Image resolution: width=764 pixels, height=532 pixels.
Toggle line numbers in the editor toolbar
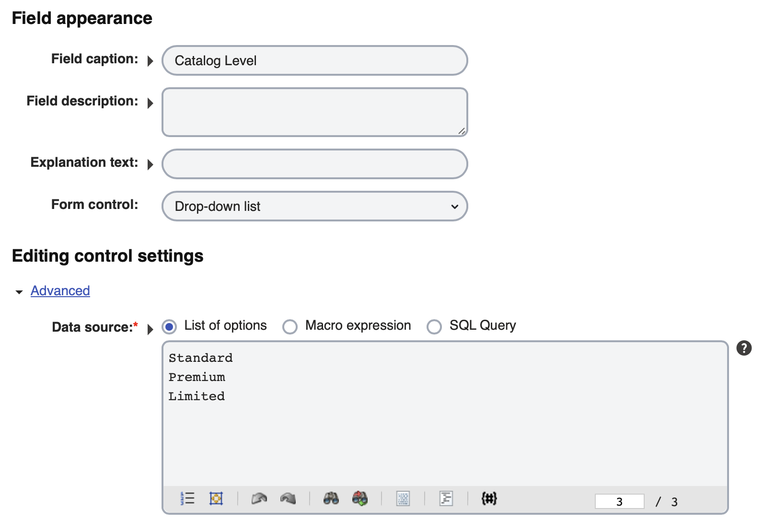pyautogui.click(x=187, y=498)
